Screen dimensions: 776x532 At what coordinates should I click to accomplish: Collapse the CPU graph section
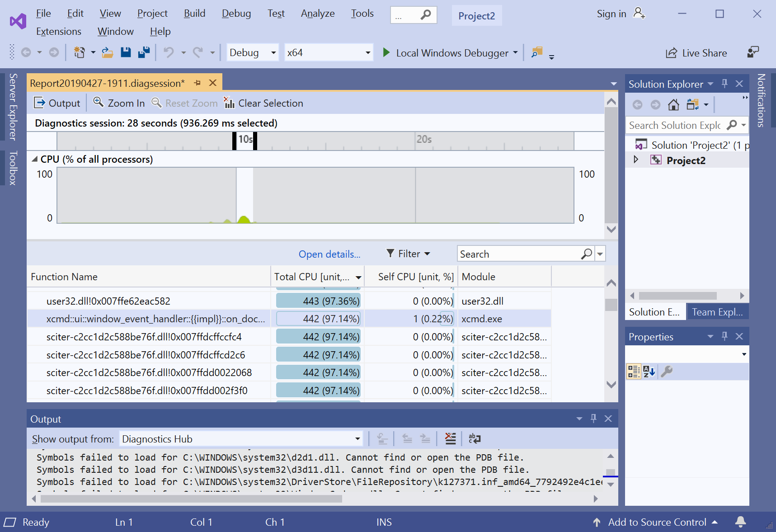click(x=34, y=159)
